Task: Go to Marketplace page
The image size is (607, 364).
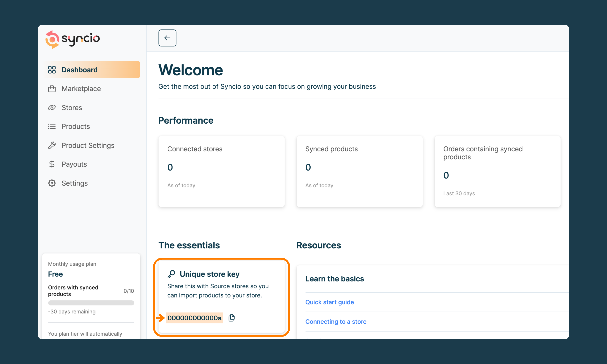Action: click(x=81, y=89)
